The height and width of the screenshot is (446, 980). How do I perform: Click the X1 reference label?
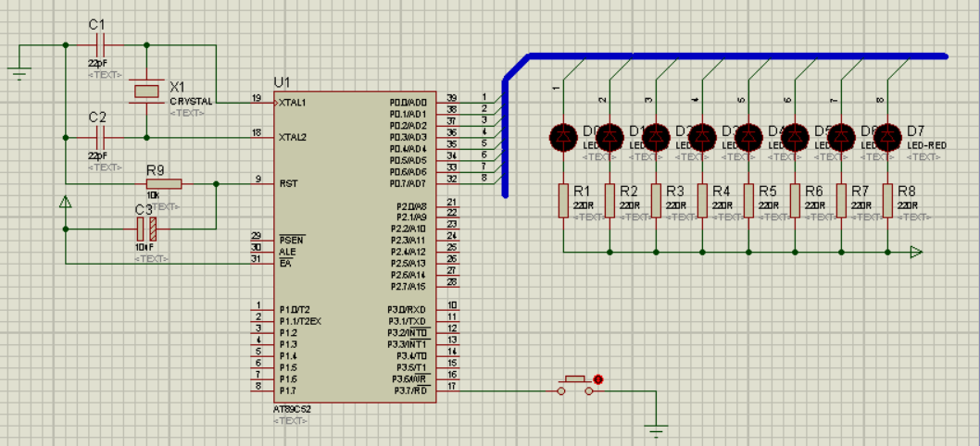point(178,86)
